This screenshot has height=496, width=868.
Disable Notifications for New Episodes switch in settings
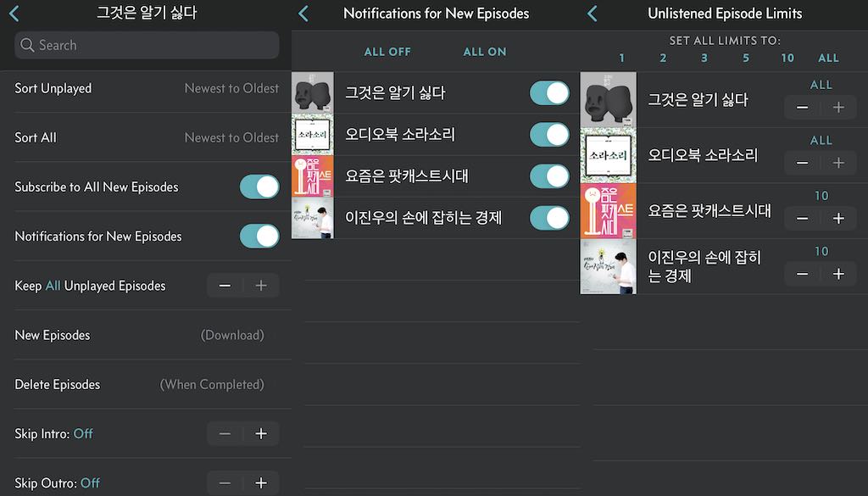pos(259,237)
